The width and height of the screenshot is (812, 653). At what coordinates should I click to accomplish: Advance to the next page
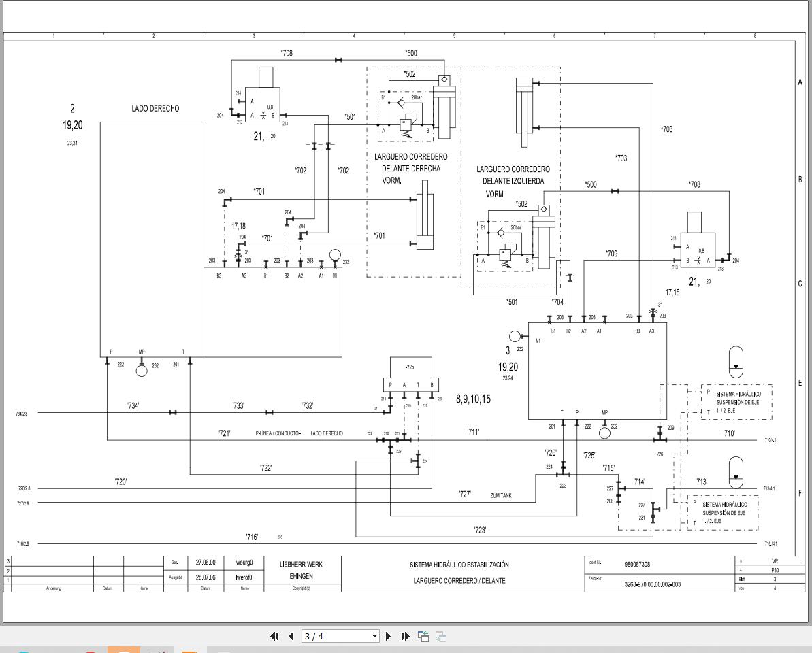(x=389, y=635)
